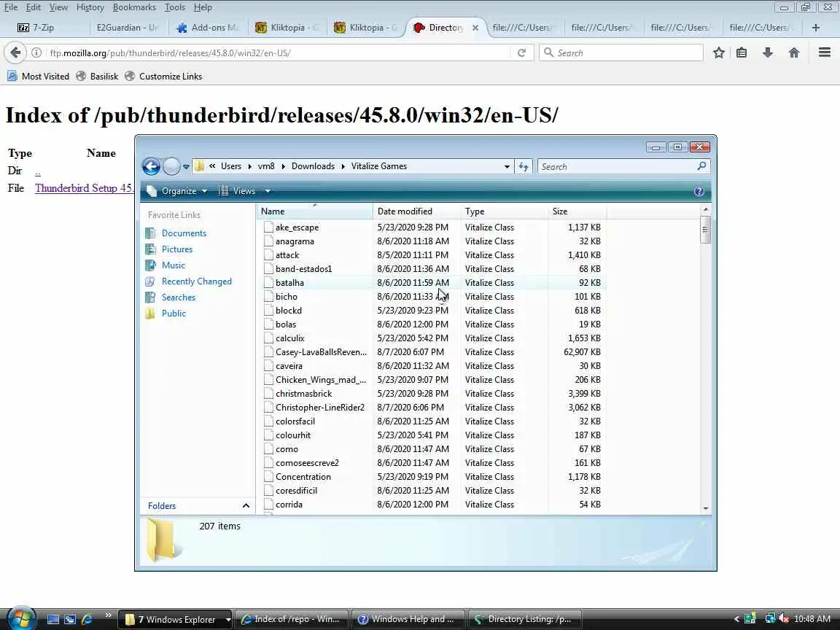Click scrollbar down arrow in file list
The height and width of the screenshot is (630, 840).
tap(706, 507)
